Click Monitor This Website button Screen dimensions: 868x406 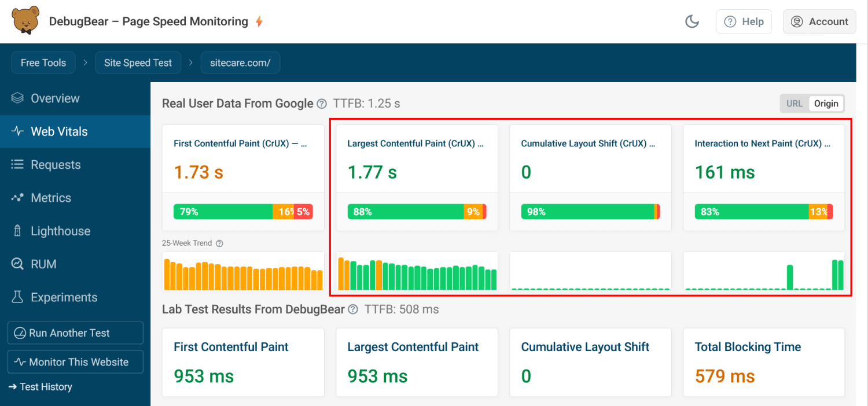[x=75, y=362]
